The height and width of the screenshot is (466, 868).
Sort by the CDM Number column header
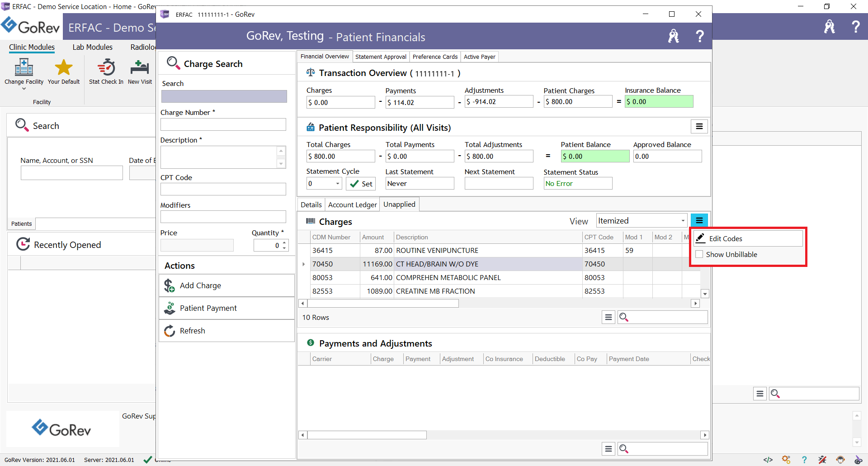(x=335, y=237)
